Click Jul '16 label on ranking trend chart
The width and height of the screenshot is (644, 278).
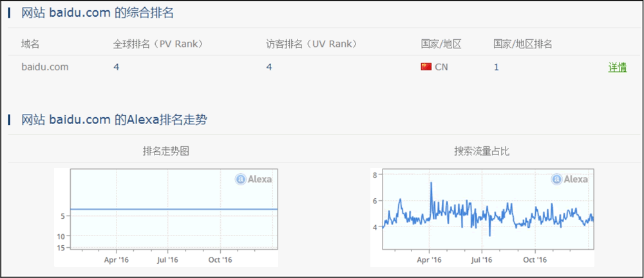point(167,260)
